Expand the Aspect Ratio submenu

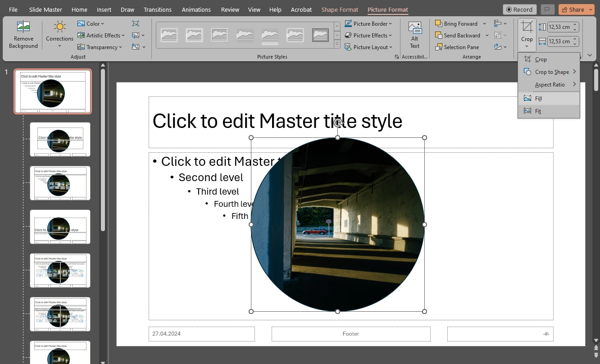(x=550, y=84)
